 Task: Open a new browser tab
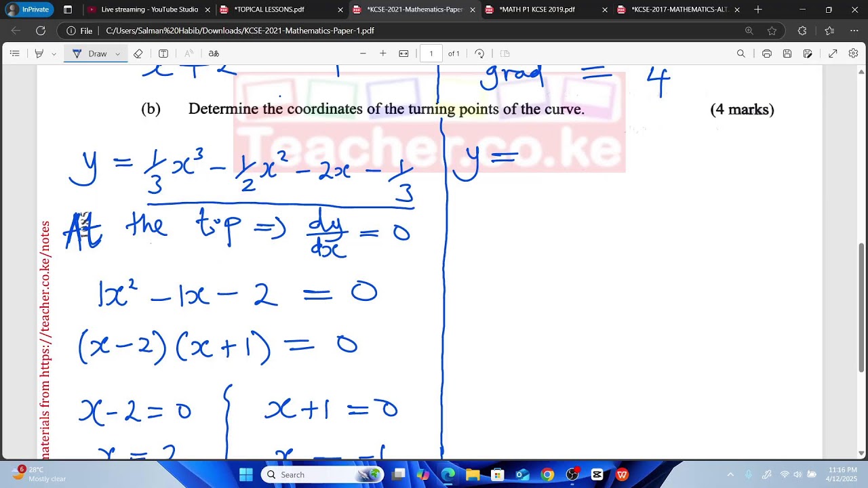coord(758,9)
